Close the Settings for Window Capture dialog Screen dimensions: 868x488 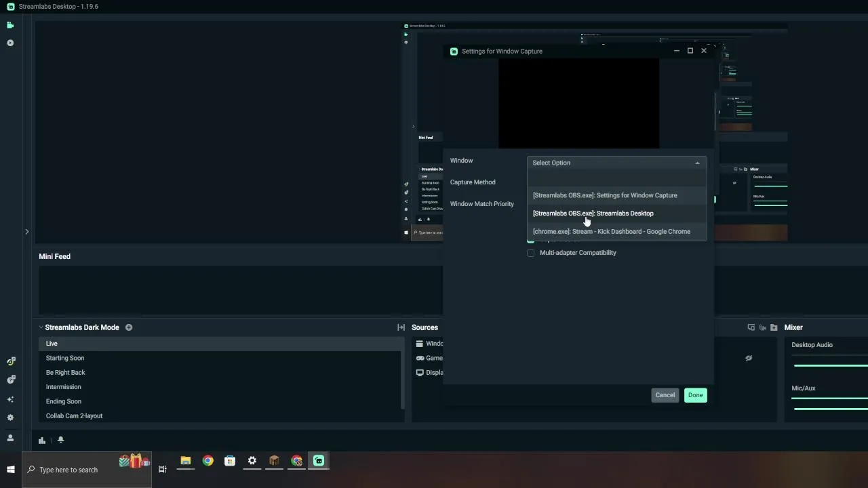(704, 51)
